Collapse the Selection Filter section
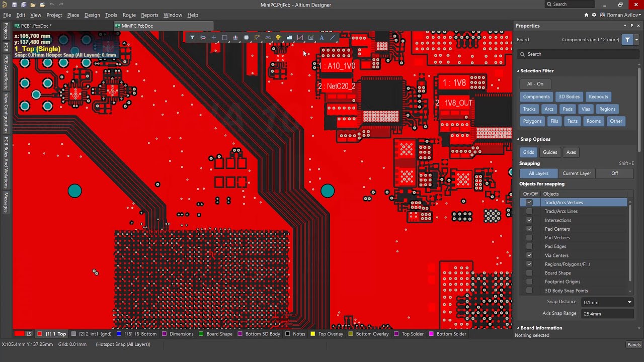Screen dimensions: 644x362 [x=518, y=71]
